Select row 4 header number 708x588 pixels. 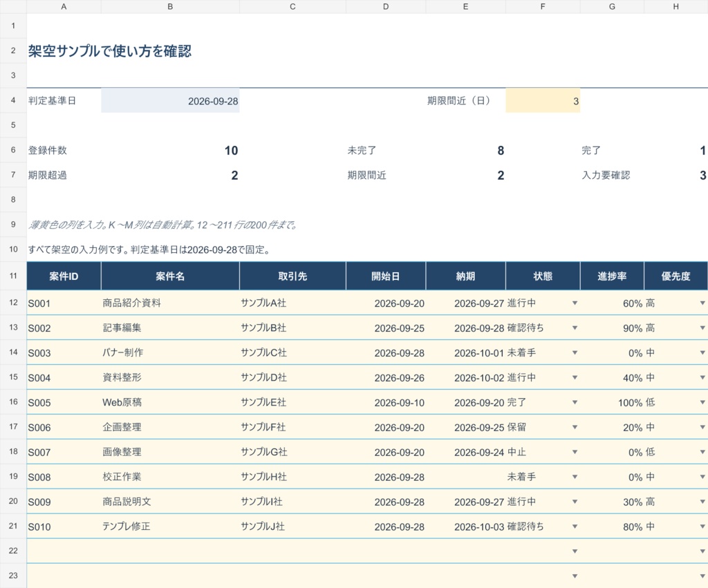[13, 100]
